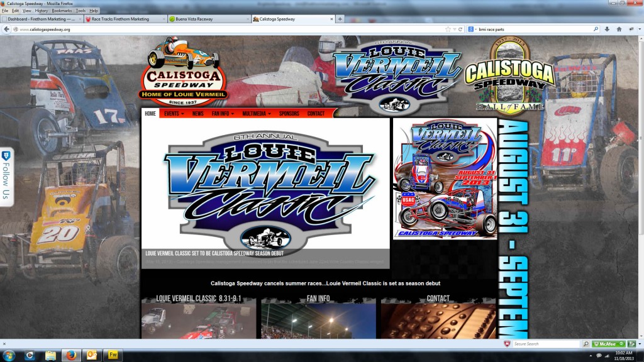The image size is (644, 362).
Task: Open the Louie Vermeil Classic poster thumbnail
Action: coord(445,179)
